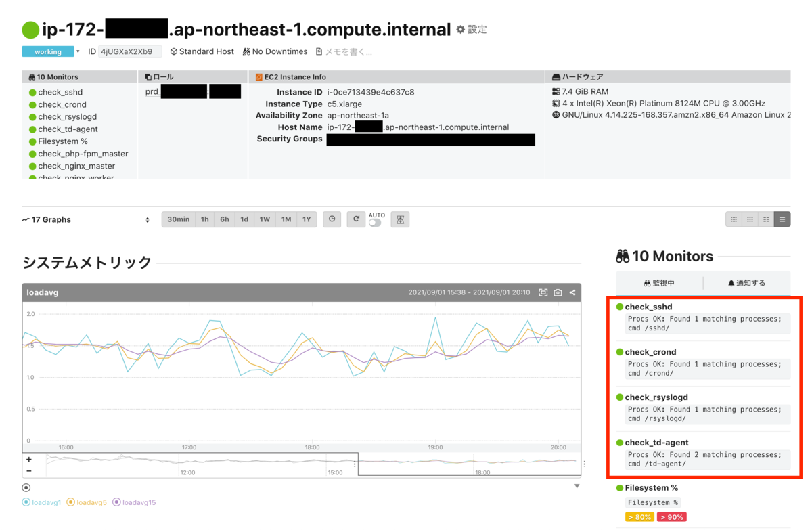Select the 1W time range

[265, 219]
